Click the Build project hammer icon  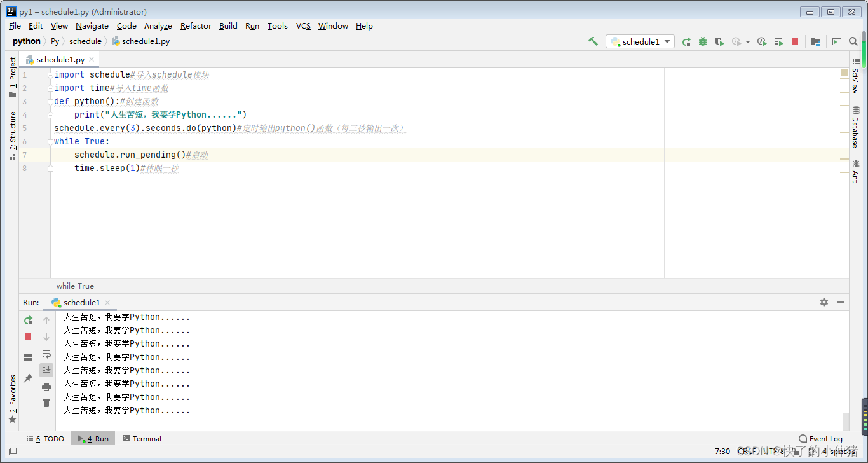click(593, 41)
